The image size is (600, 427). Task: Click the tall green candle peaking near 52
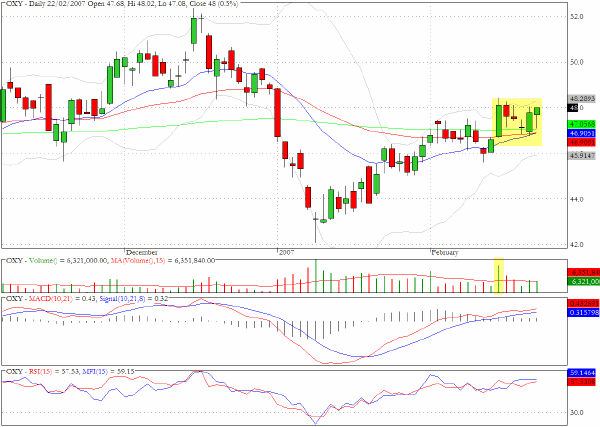click(194, 31)
